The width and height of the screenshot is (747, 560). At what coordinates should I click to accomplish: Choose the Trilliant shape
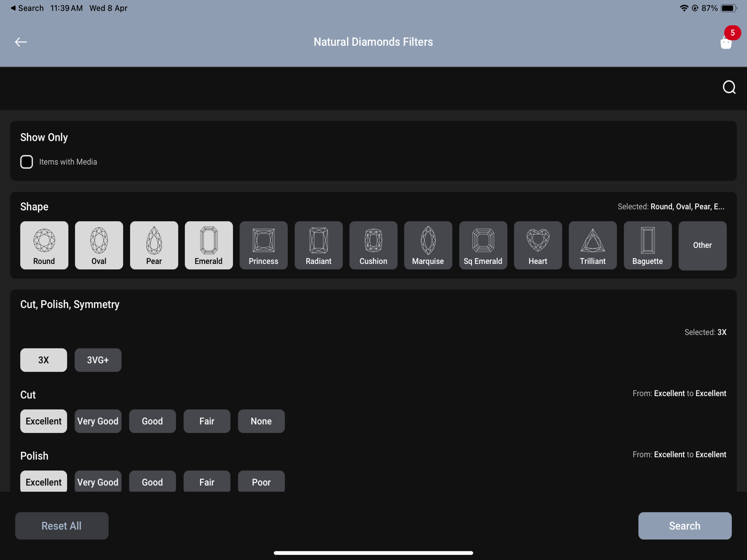(593, 245)
